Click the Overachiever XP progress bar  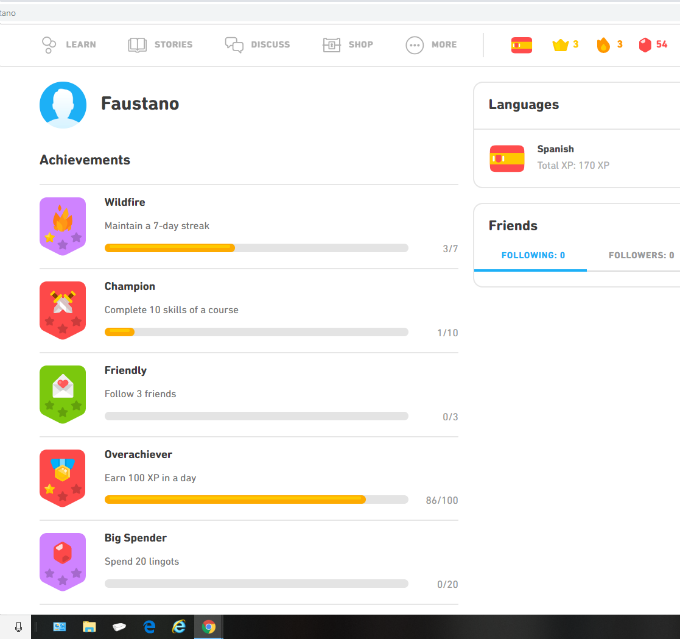click(x=256, y=500)
